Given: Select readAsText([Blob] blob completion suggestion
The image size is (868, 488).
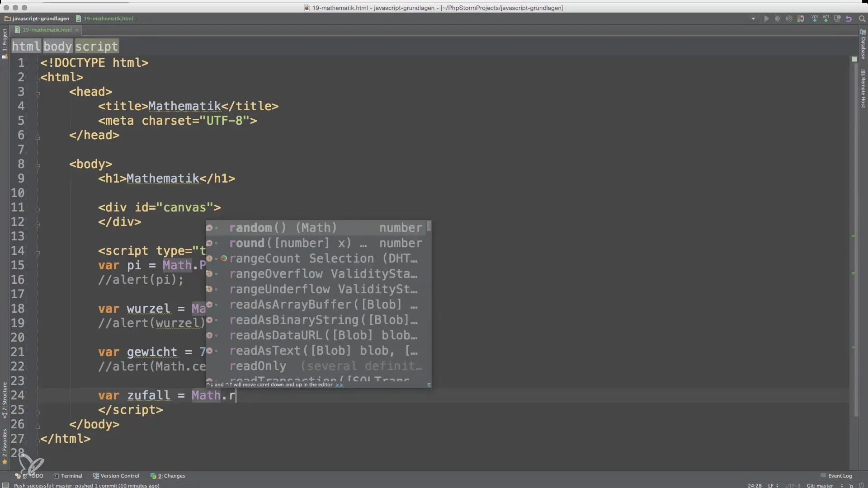Looking at the screenshot, I should 316,351.
